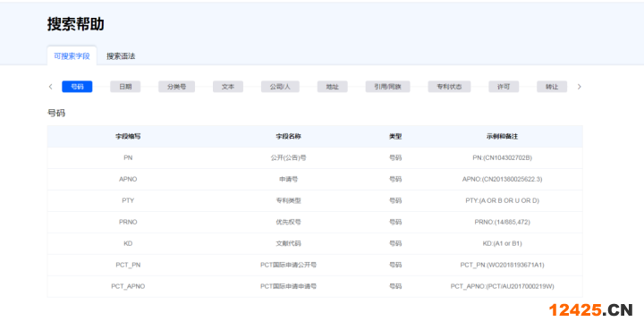Switch to the 搜索语法 tab
Image resolution: width=644 pixels, height=330 pixels.
pyautogui.click(x=121, y=56)
